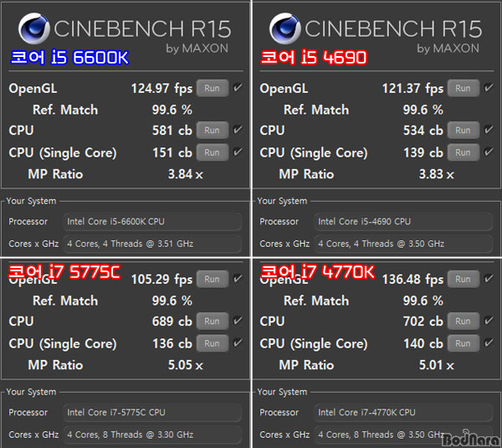Click the 136.48 fps OpenGL score

pyautogui.click(x=413, y=279)
